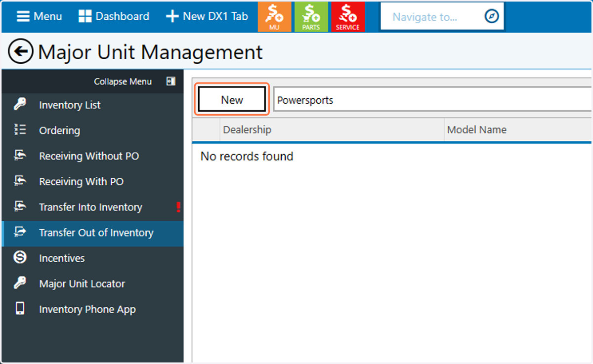Click the checklist icon for Ordering

click(x=20, y=130)
